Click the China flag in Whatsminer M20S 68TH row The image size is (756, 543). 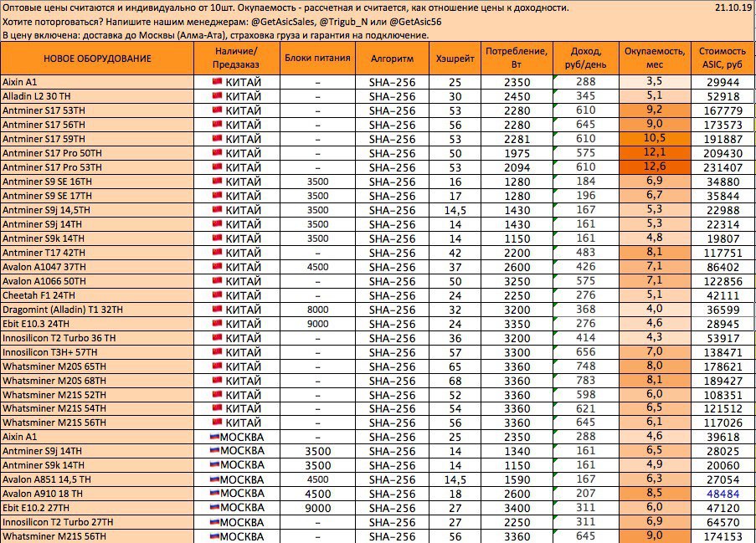217,380
